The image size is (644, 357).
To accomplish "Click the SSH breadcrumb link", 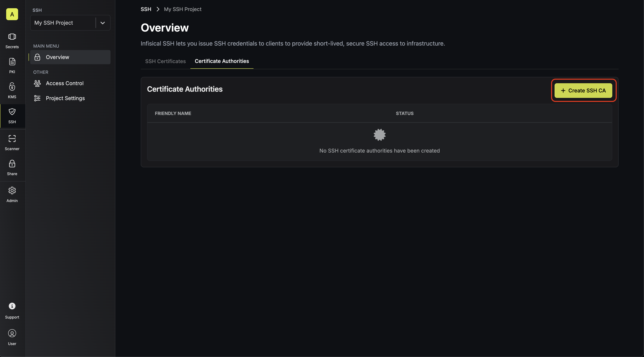I will click(146, 9).
